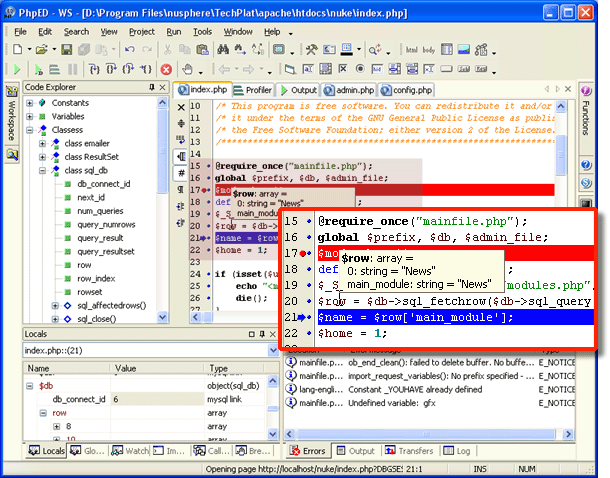
Task: Open the Project menu
Action: 141,31
